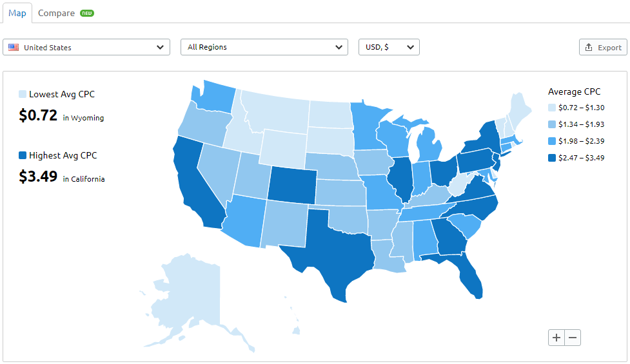Open the USD currency dropdown

click(x=389, y=47)
